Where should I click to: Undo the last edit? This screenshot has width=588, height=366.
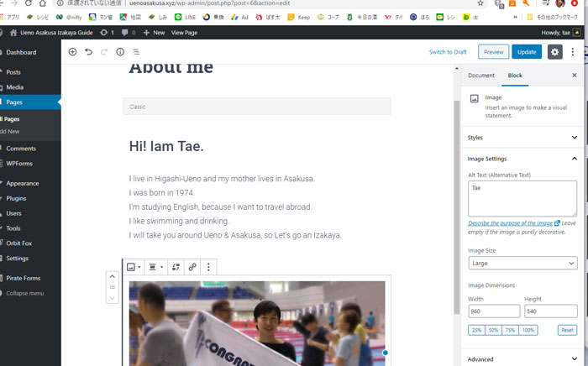tap(88, 52)
